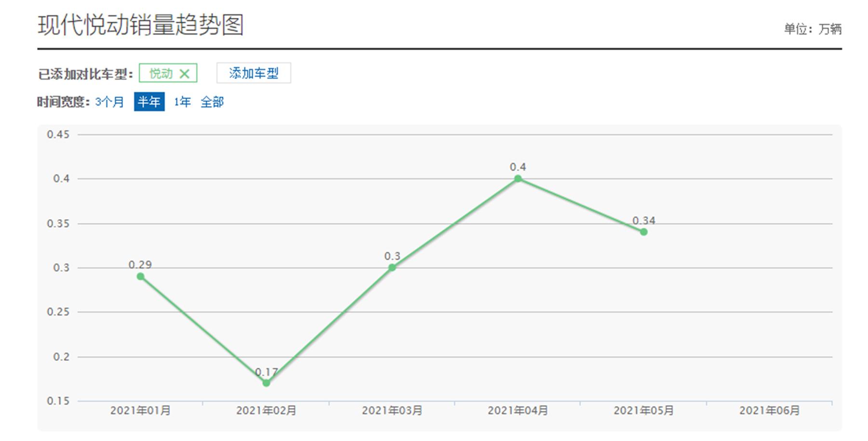Click the 添加车型 button

tap(254, 73)
